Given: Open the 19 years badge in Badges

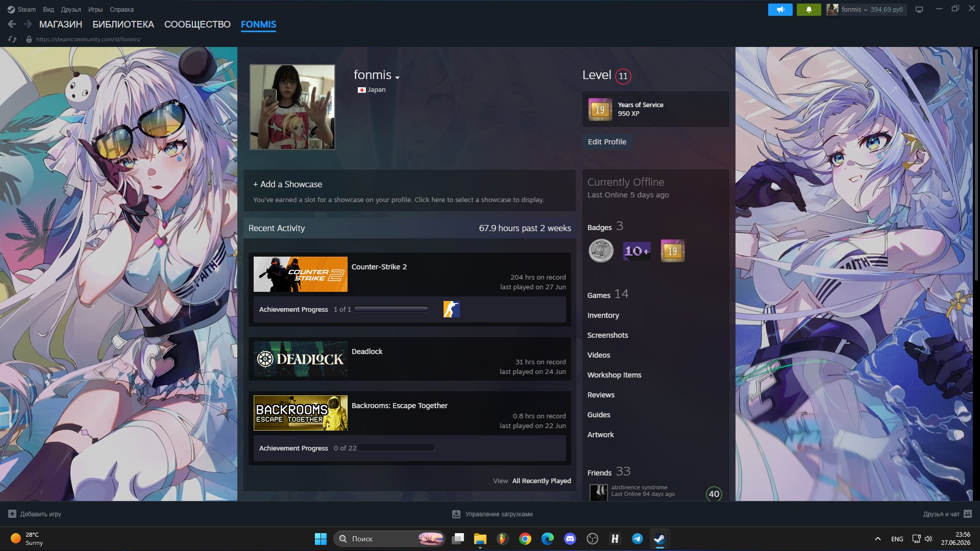Looking at the screenshot, I should pos(673,251).
